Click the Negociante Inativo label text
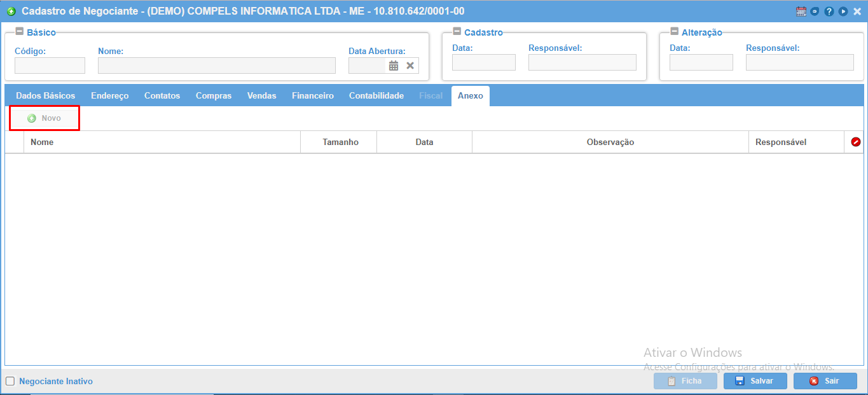This screenshot has height=395, width=868. click(56, 382)
